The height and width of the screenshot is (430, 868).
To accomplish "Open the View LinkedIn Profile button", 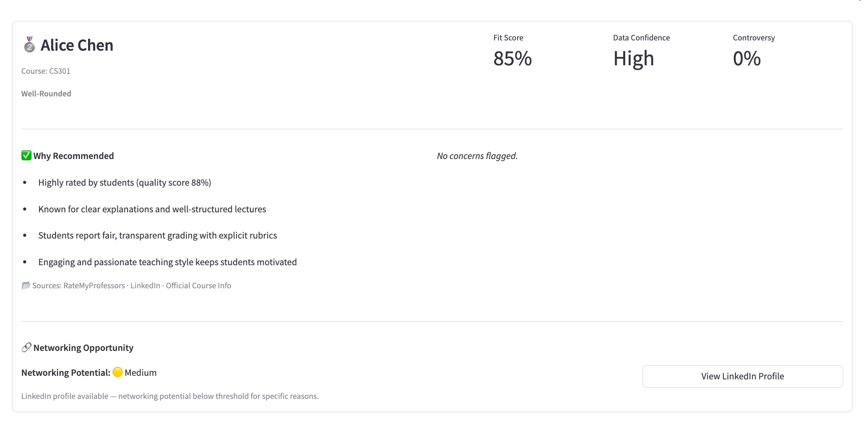I will point(742,376).
